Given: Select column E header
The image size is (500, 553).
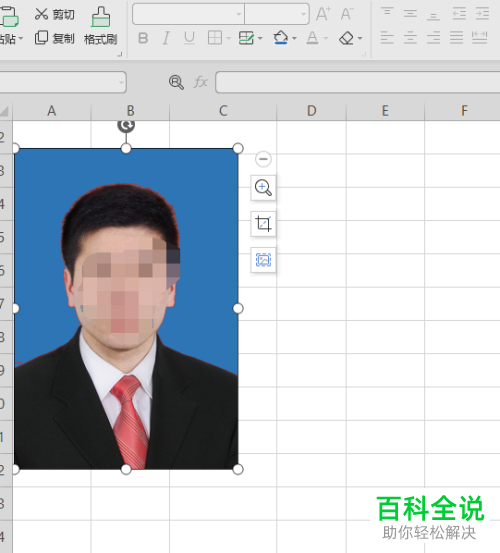Looking at the screenshot, I should pos(385,111).
